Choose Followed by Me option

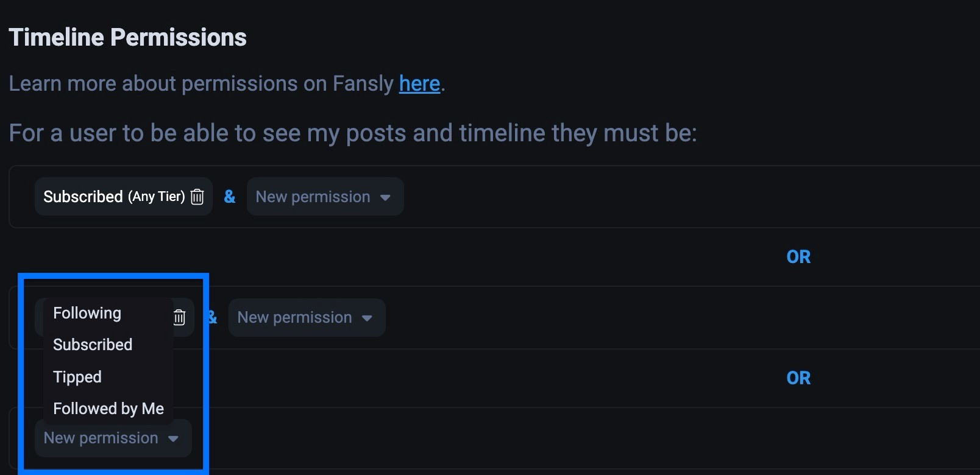(108, 409)
